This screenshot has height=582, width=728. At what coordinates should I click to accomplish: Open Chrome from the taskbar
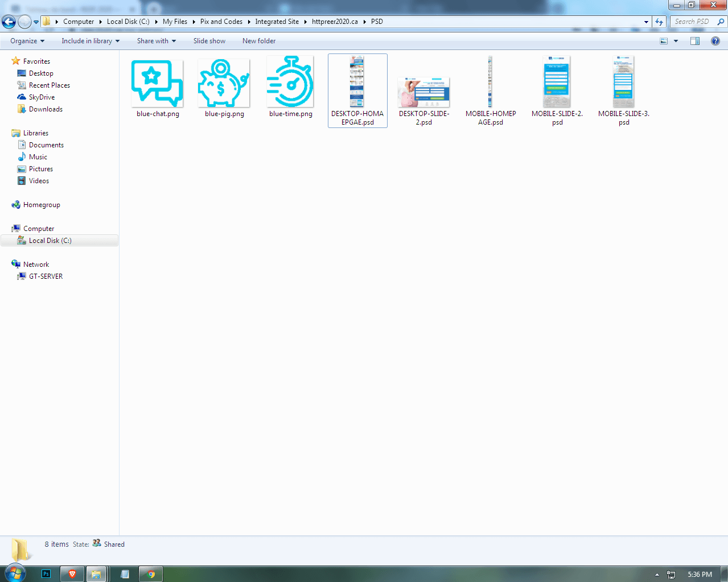coord(151,574)
